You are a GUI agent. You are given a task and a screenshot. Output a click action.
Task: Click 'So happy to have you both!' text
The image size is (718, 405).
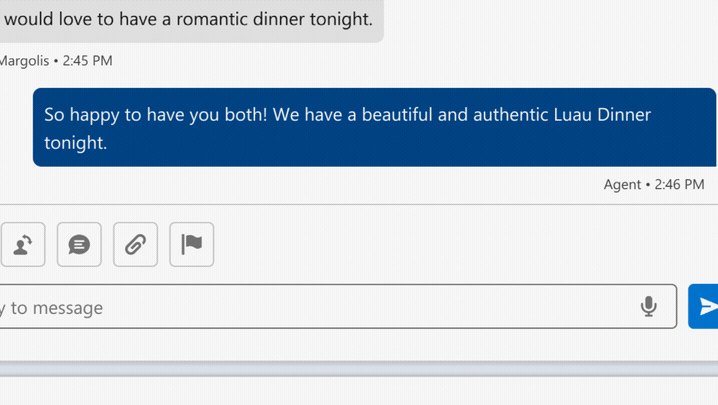click(155, 115)
